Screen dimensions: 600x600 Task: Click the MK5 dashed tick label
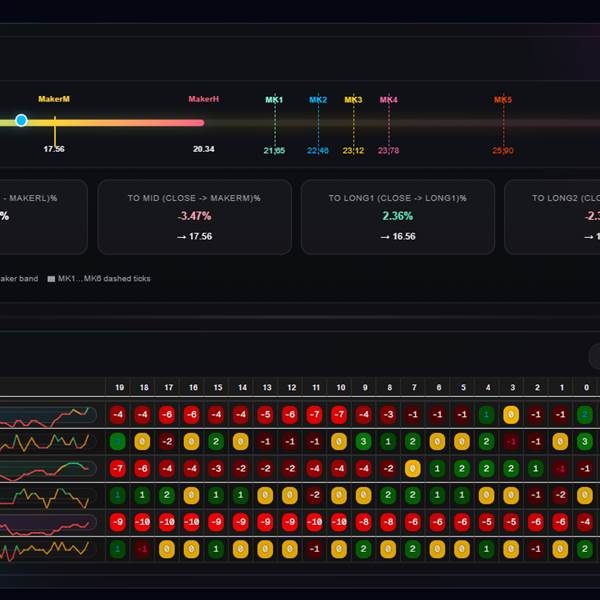503,100
